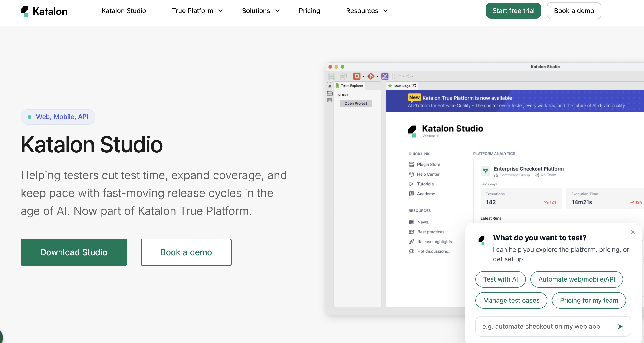Close the Start Page tab
644x343 pixels.
[414, 86]
